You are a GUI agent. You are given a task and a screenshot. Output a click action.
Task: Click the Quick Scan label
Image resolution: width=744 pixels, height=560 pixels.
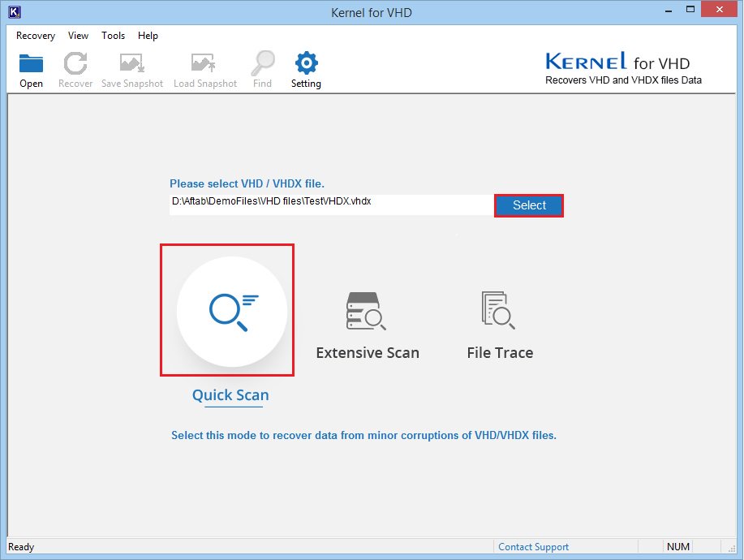(230, 395)
